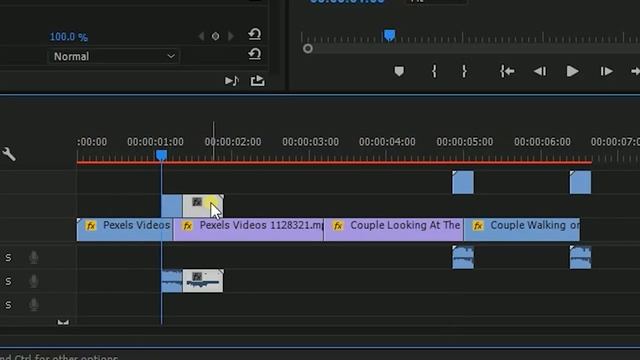Mark Out point in Program Monitor
This screenshot has width=640, height=360.
(x=464, y=71)
